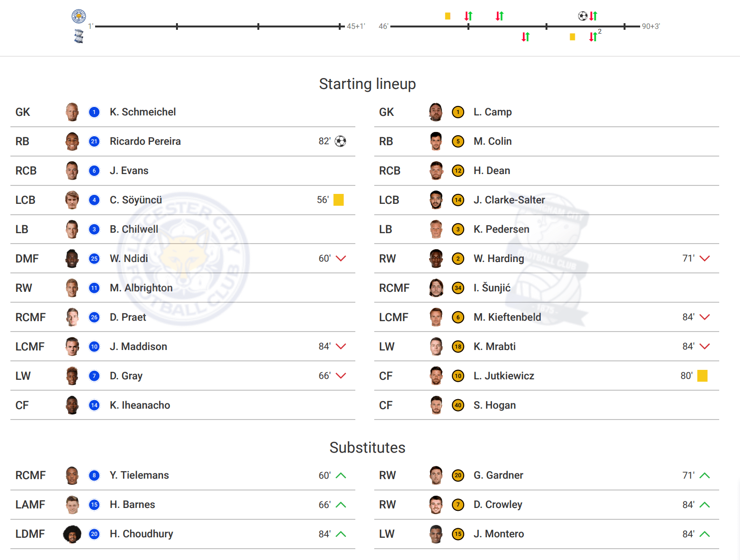Click W. Ndidi's portrait photo
Image resolution: width=740 pixels, height=560 pixels.
[72, 259]
